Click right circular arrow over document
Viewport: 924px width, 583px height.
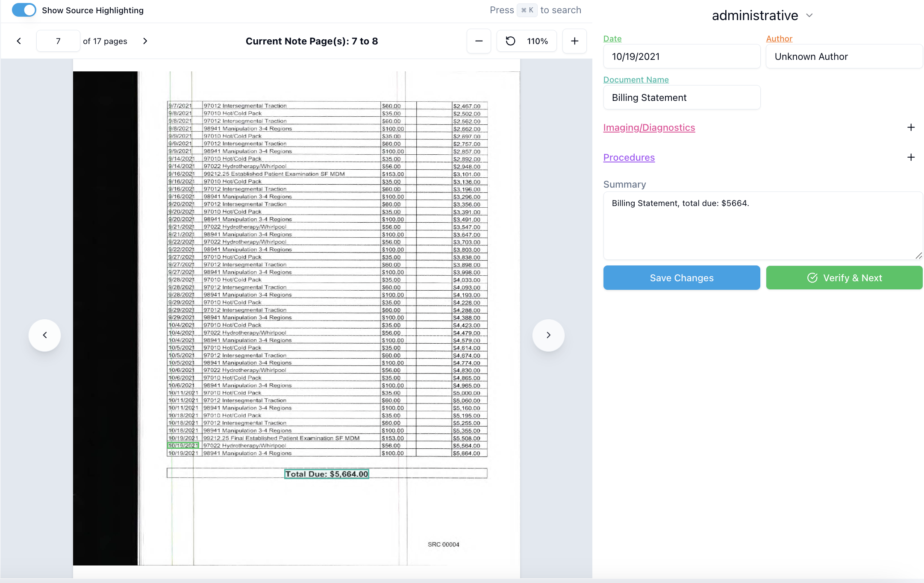548,335
